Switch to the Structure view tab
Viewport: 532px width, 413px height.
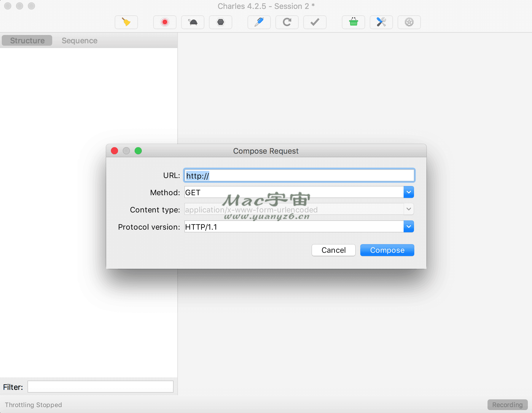27,40
